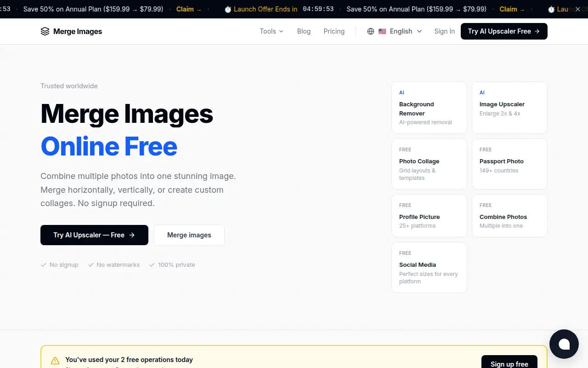Viewport: 588px width, 368px height.
Task: Click 'You've used your 2 free operations today'
Action: pos(129,360)
